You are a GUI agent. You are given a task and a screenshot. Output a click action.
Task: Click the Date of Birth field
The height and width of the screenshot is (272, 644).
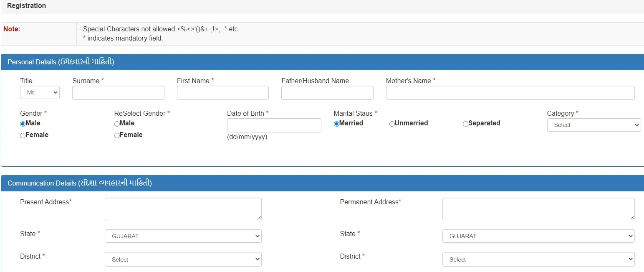(274, 125)
